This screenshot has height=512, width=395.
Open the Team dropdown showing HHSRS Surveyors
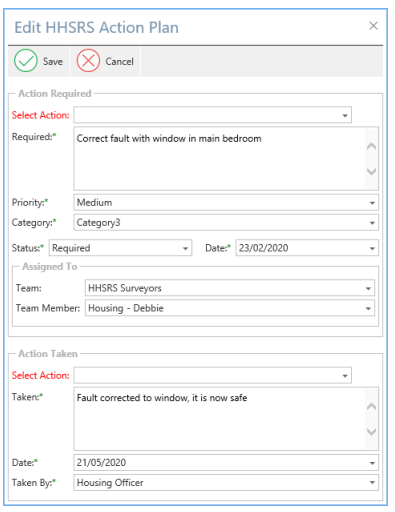click(368, 288)
